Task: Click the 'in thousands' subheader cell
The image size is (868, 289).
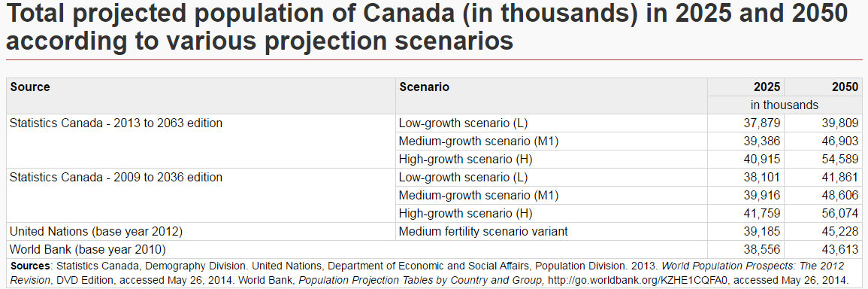Action: (785, 105)
